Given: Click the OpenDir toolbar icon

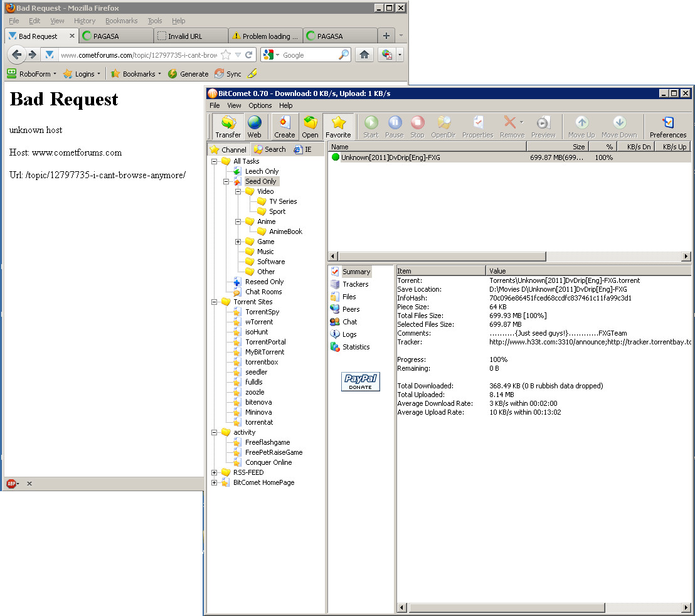Looking at the screenshot, I should coord(443,126).
